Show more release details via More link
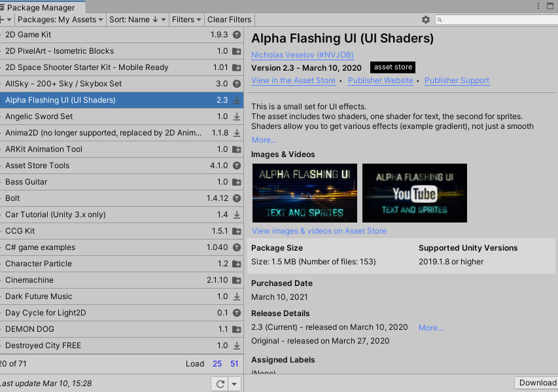 pyautogui.click(x=431, y=328)
